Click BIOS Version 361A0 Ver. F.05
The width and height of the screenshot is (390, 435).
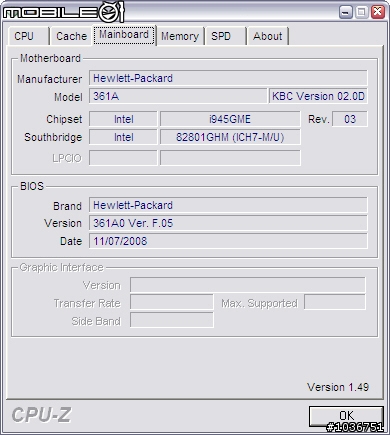(228, 223)
